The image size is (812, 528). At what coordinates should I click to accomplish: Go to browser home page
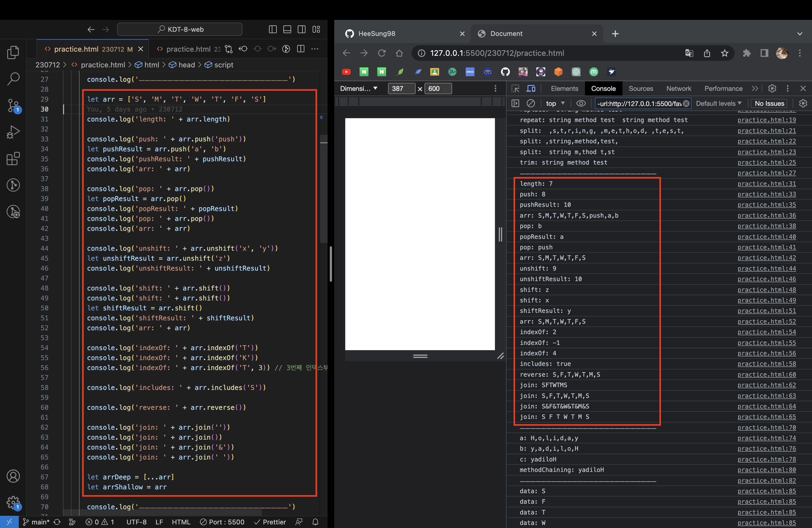click(399, 53)
